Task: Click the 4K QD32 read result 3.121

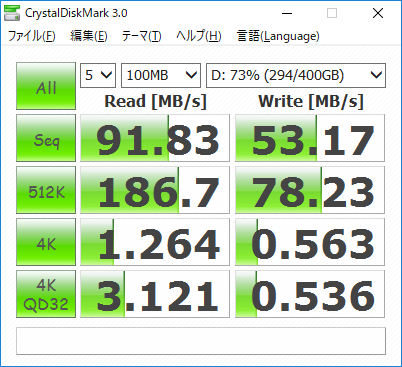Action: point(155,294)
